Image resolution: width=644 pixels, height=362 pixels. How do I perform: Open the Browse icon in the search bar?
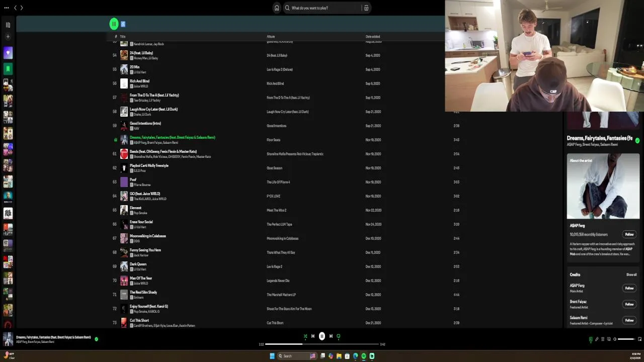(366, 8)
